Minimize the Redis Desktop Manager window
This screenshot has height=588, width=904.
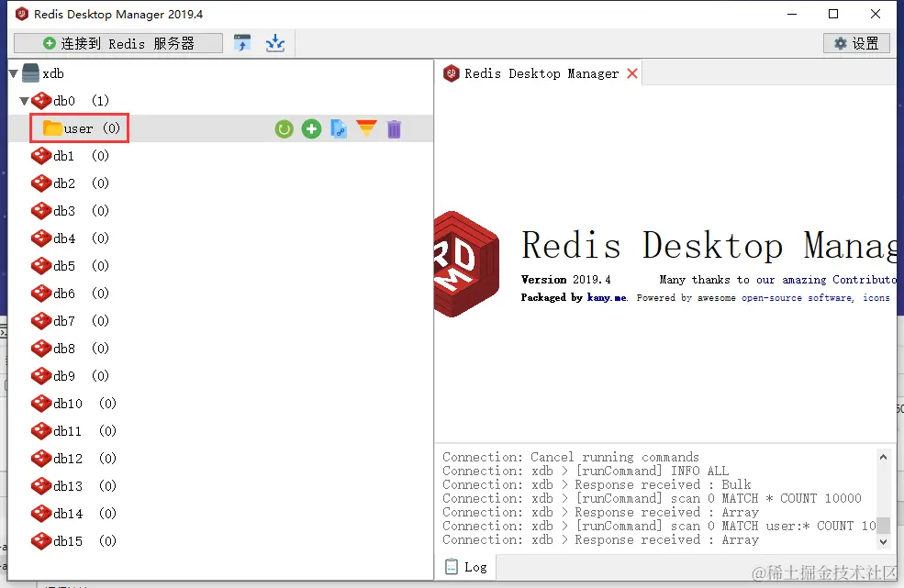pos(792,14)
